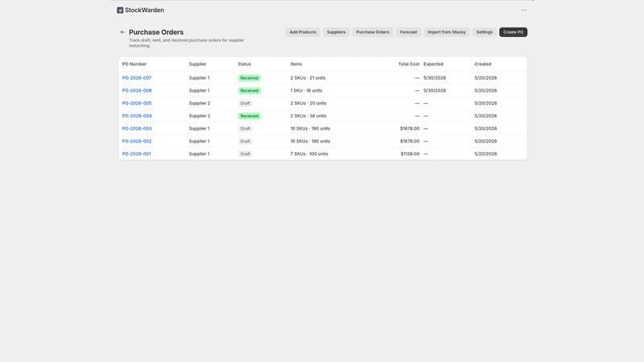Click Draft badge for PO-2026-003
644x362 pixels.
pos(246,129)
